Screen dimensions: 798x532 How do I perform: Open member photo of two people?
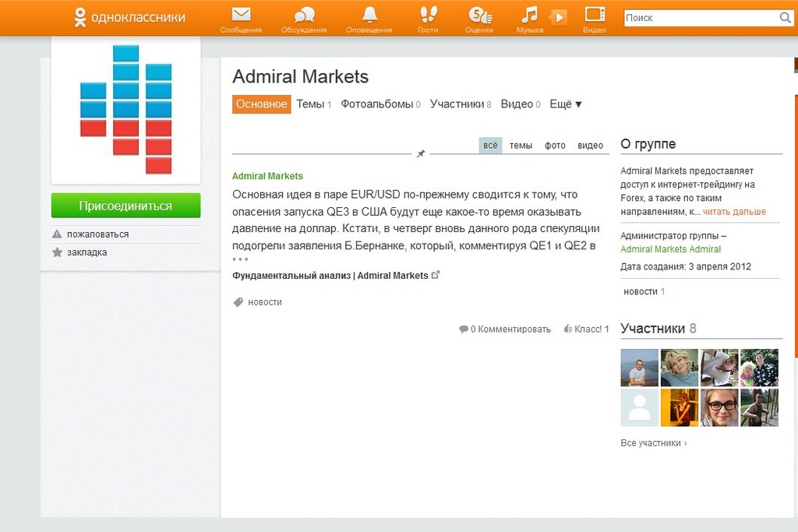click(759, 368)
